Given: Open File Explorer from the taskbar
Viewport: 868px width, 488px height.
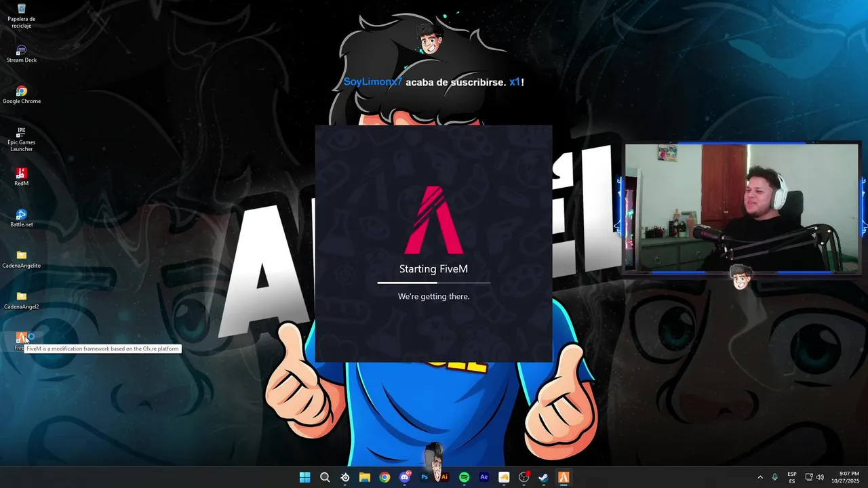Looking at the screenshot, I should (365, 477).
